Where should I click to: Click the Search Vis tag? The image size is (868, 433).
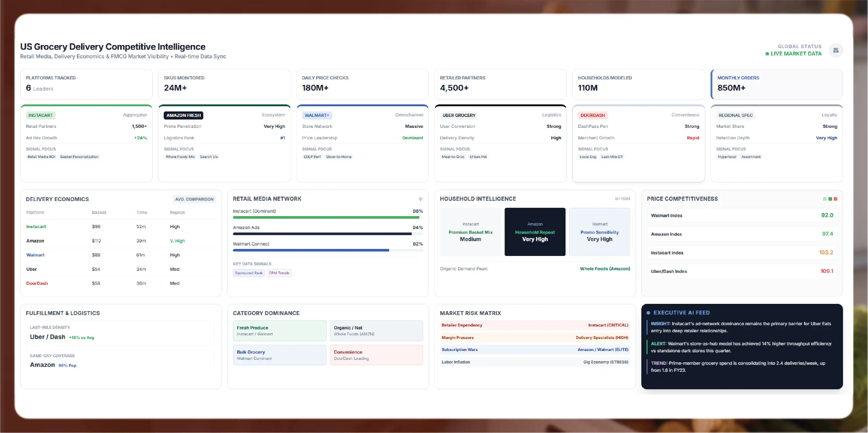tap(208, 157)
